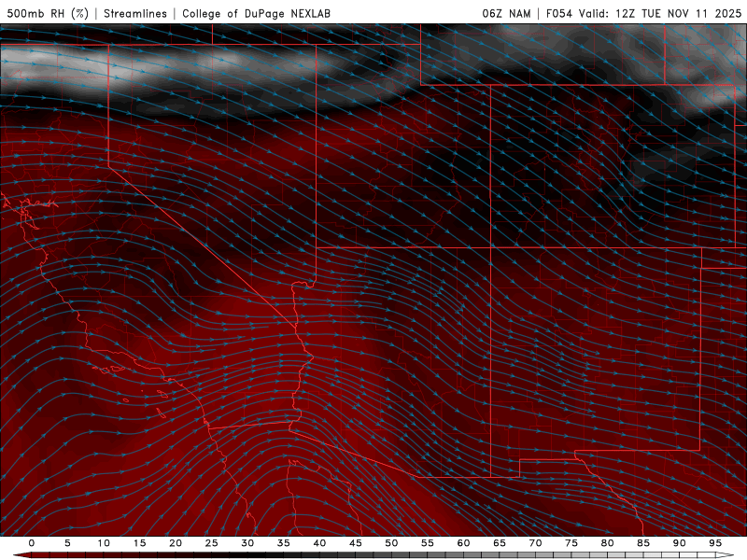Click the colorbar label "85"
Image resolution: width=747 pixels, height=560 pixels.
click(x=643, y=543)
